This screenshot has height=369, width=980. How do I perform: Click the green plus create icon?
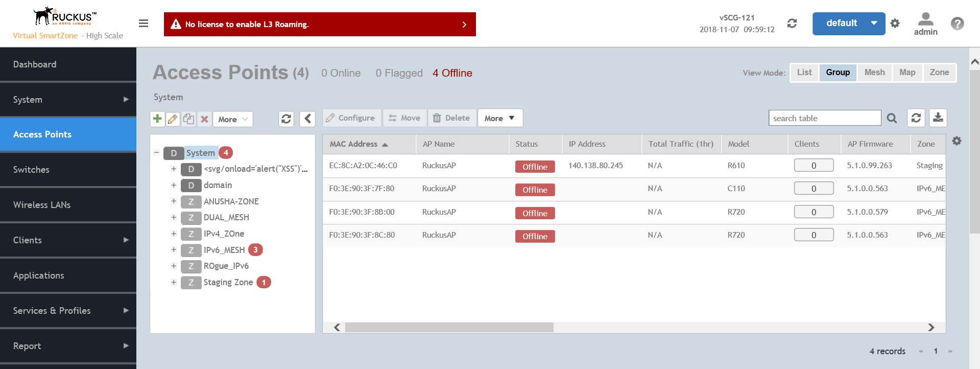click(157, 119)
